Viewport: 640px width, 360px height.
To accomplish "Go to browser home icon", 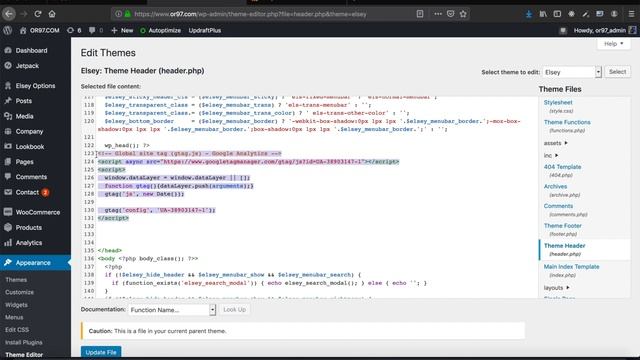I will pos(52,14).
